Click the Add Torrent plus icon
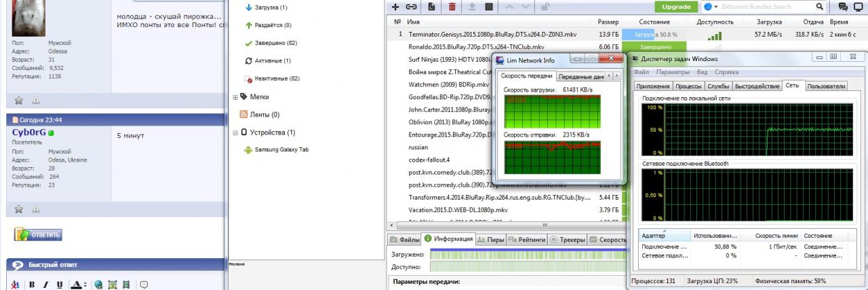This screenshot has width=868, height=290. (395, 7)
